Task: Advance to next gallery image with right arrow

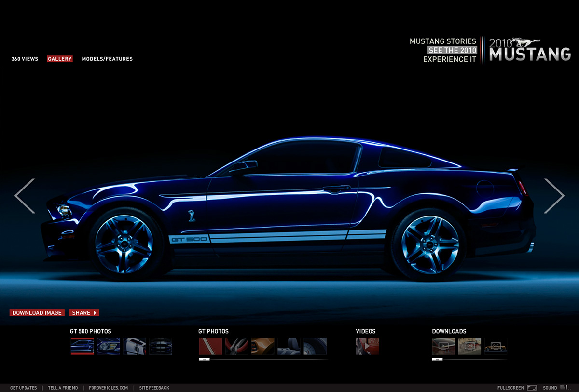Action: pos(554,196)
